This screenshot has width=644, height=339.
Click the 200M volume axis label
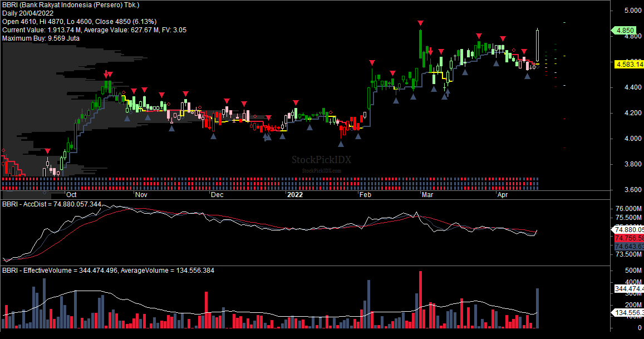tap(633, 305)
